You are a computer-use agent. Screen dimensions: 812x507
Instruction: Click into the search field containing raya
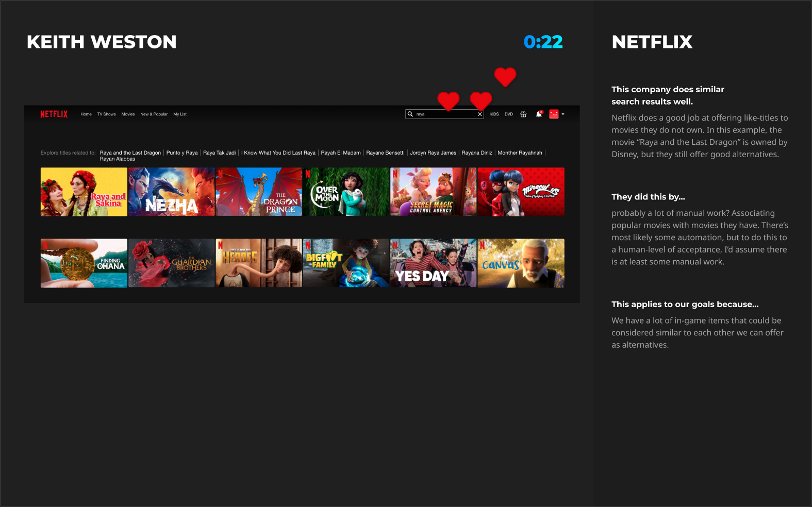click(444, 114)
